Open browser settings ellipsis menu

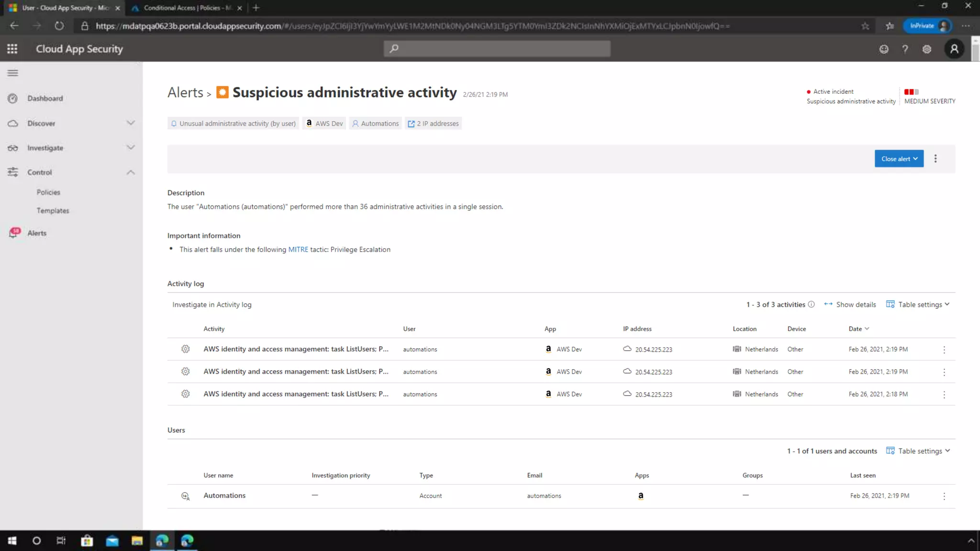pos(966,26)
